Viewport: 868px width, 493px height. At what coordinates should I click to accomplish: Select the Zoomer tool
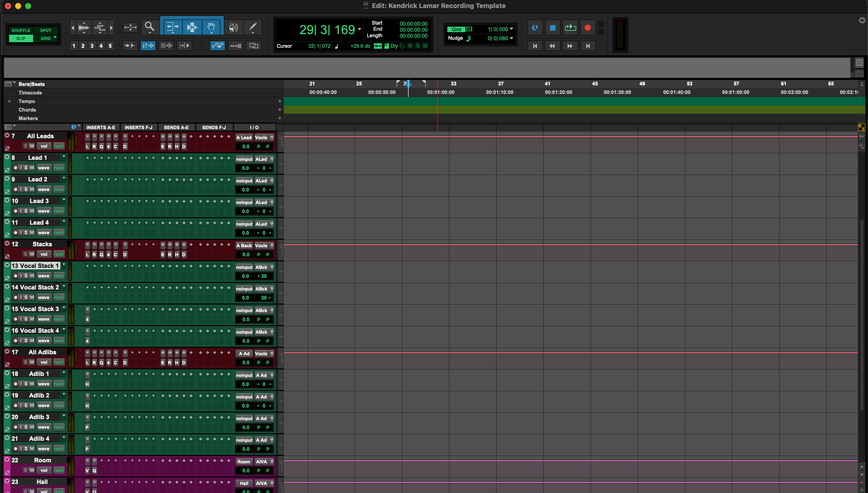(x=149, y=27)
